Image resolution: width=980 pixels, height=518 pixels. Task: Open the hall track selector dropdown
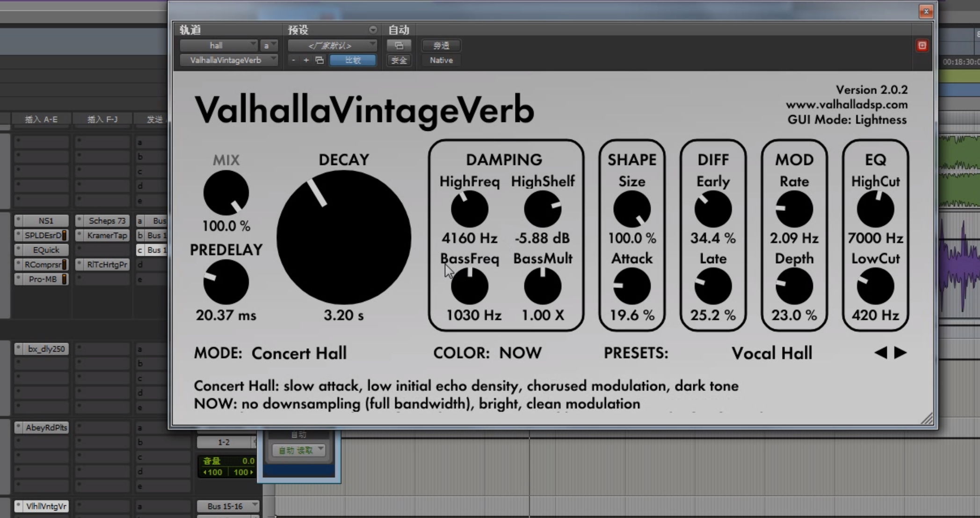(x=218, y=45)
